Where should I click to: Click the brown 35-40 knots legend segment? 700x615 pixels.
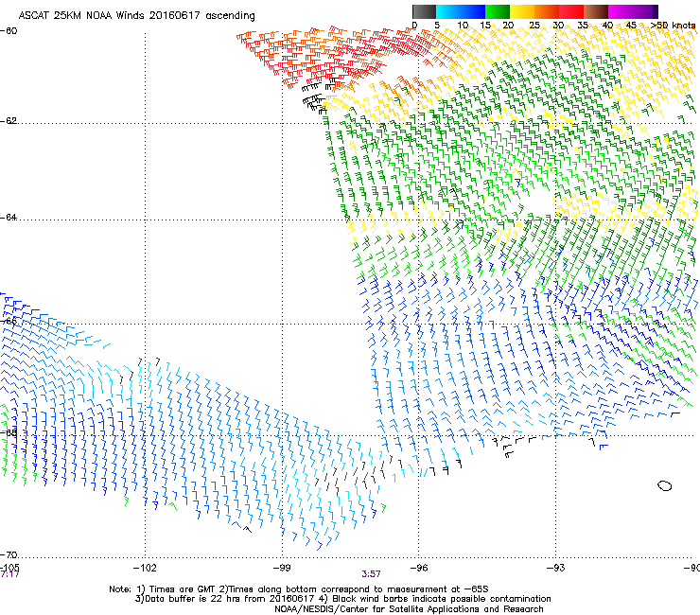click(x=596, y=11)
